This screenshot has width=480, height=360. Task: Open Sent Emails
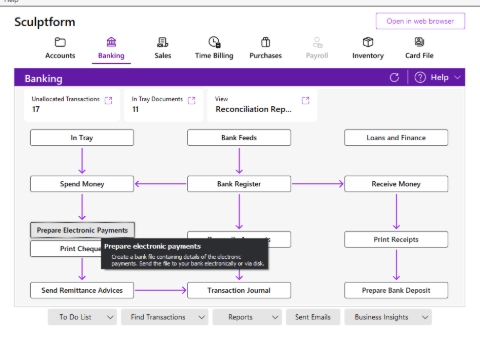tap(313, 317)
